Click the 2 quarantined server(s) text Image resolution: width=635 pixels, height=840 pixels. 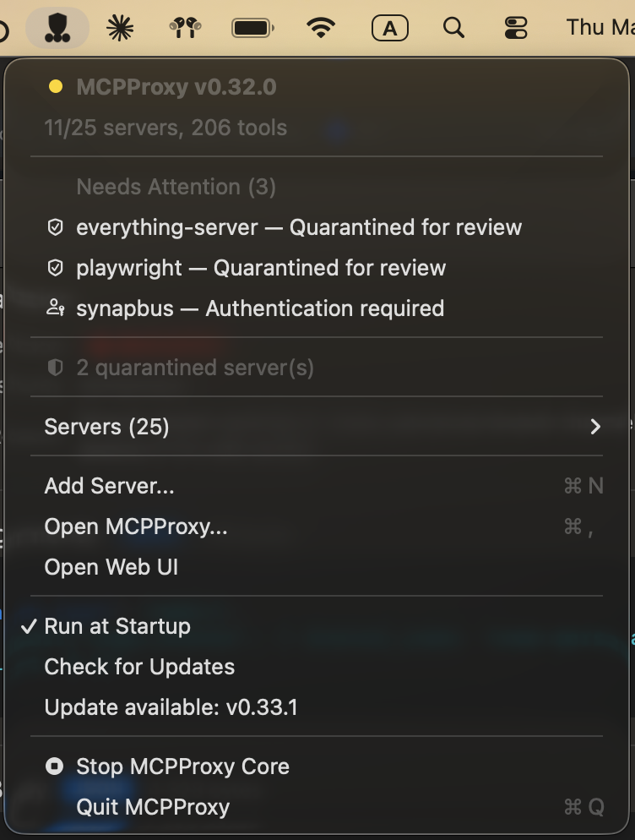pyautogui.click(x=195, y=368)
